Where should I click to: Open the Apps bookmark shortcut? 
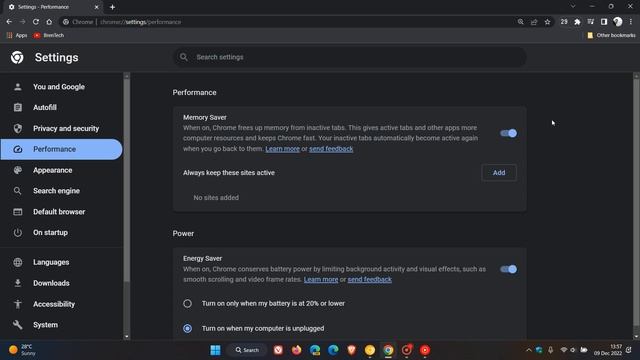point(17,36)
